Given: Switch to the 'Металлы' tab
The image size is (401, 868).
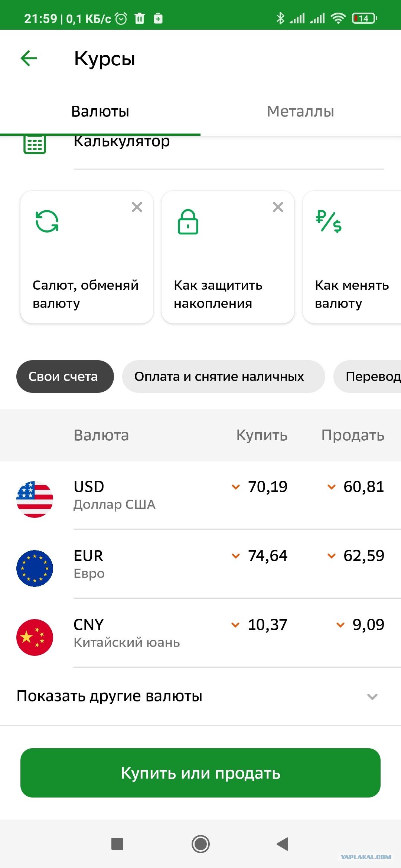Looking at the screenshot, I should [x=301, y=111].
